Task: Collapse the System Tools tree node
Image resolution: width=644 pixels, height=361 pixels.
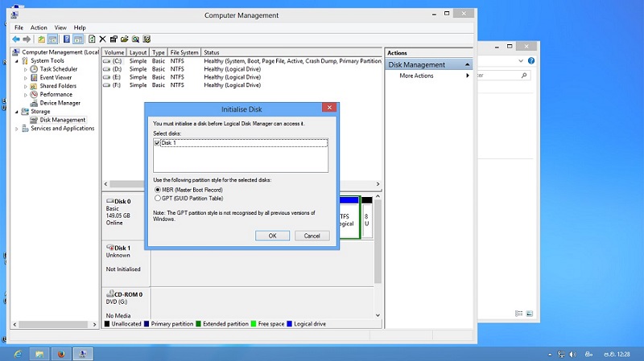Action: tap(17, 61)
